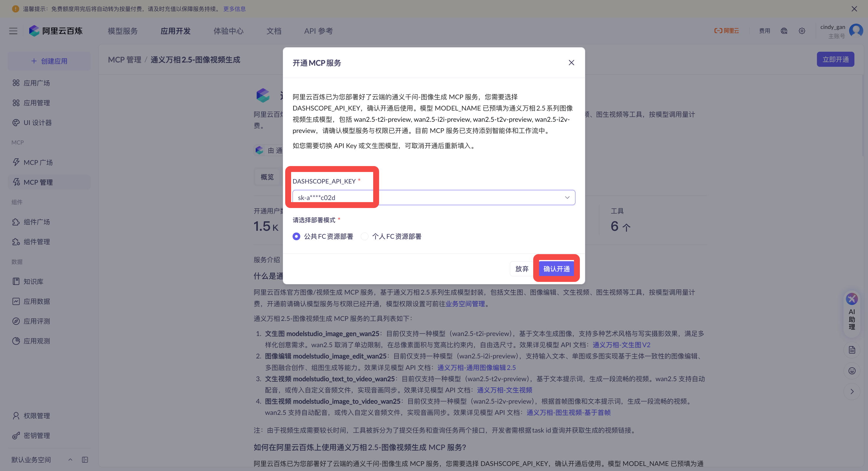Viewport: 868px width, 471px height.
Task: Click 立即开通 button
Action: click(x=835, y=60)
